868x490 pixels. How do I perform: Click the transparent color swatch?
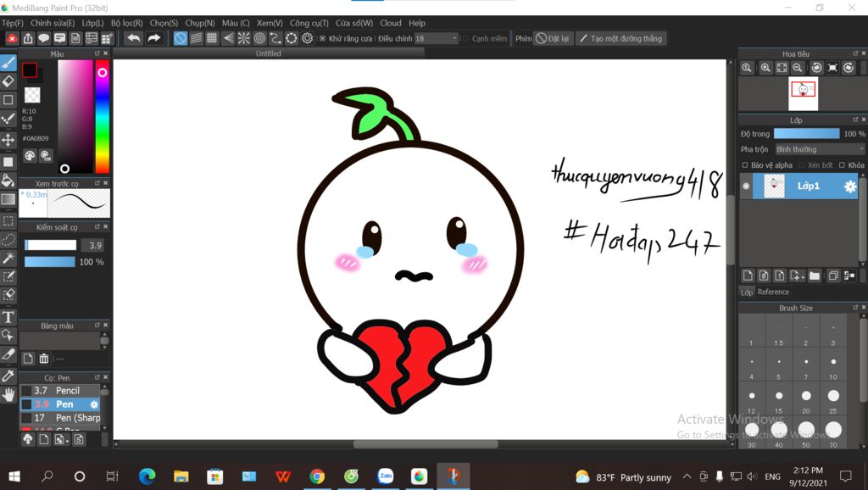pos(32,95)
